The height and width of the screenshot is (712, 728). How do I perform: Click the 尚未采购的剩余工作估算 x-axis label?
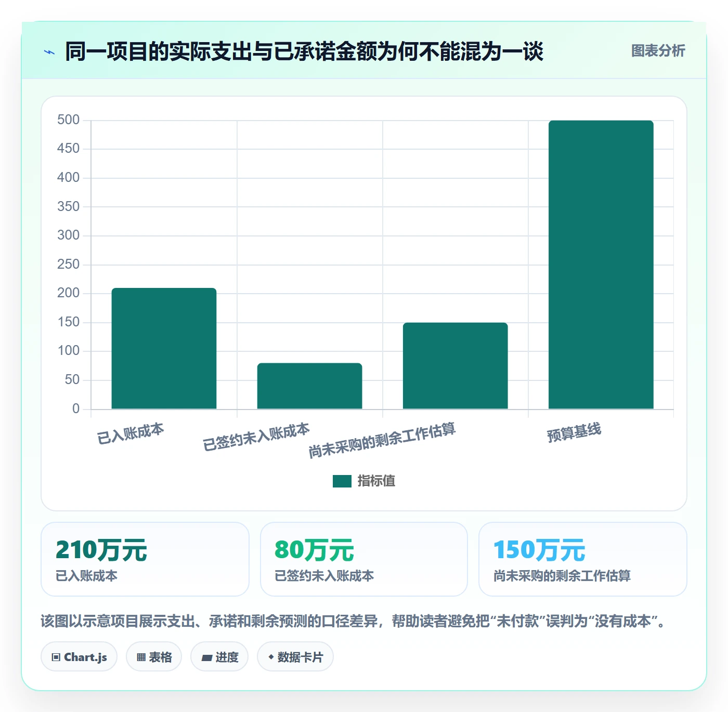click(x=382, y=440)
